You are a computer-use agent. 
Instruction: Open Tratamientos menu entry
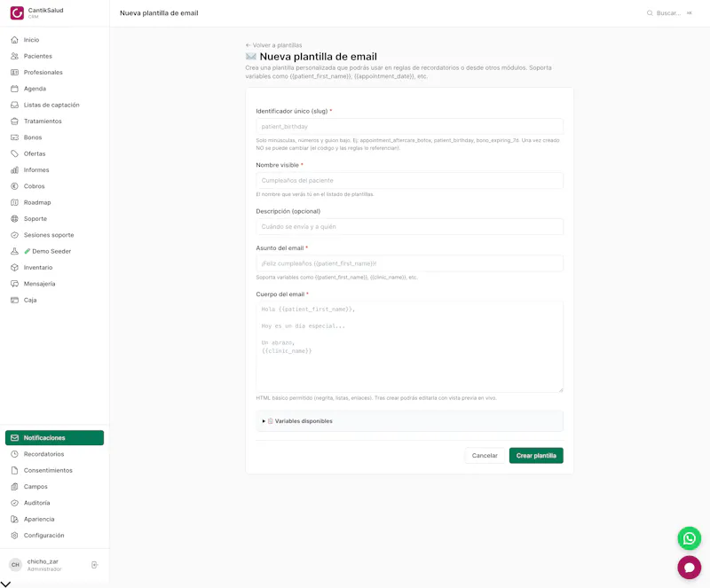pos(54,122)
